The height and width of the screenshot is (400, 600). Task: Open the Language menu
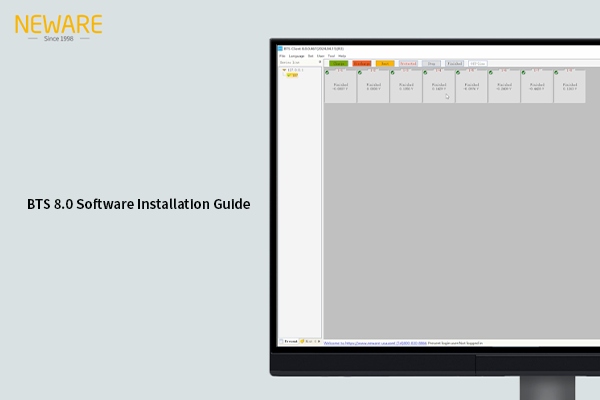point(296,55)
